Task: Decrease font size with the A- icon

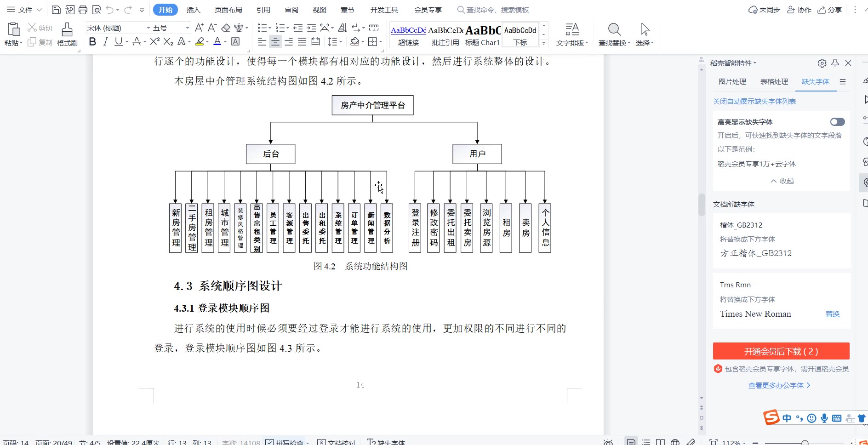Action: pyautogui.click(x=212, y=28)
